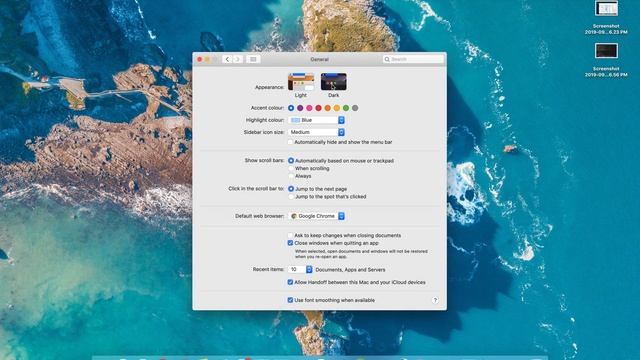Select Jump to the spot that's clicked
This screenshot has width=640, height=360.
291,196
